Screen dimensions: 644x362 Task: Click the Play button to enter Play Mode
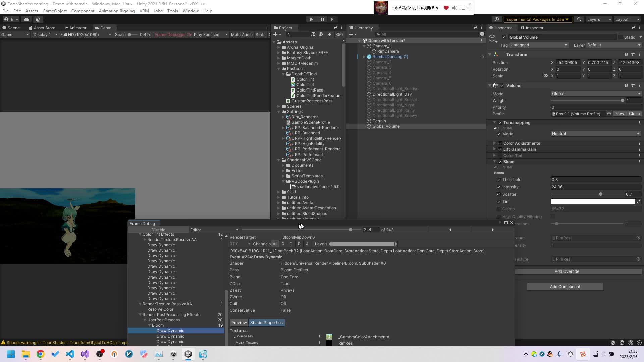click(311, 19)
